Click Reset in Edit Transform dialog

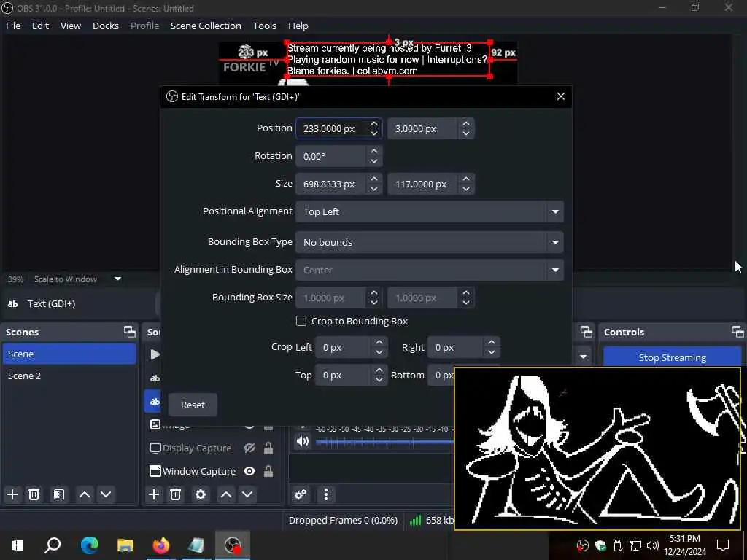[193, 405]
